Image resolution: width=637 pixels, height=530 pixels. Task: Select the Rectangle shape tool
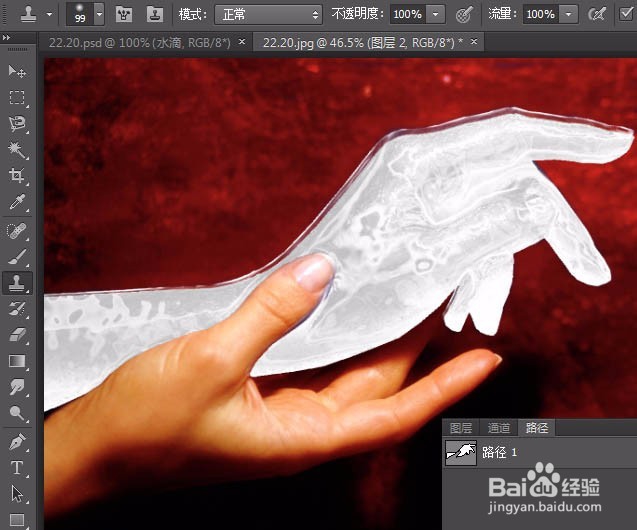[x=17, y=520]
